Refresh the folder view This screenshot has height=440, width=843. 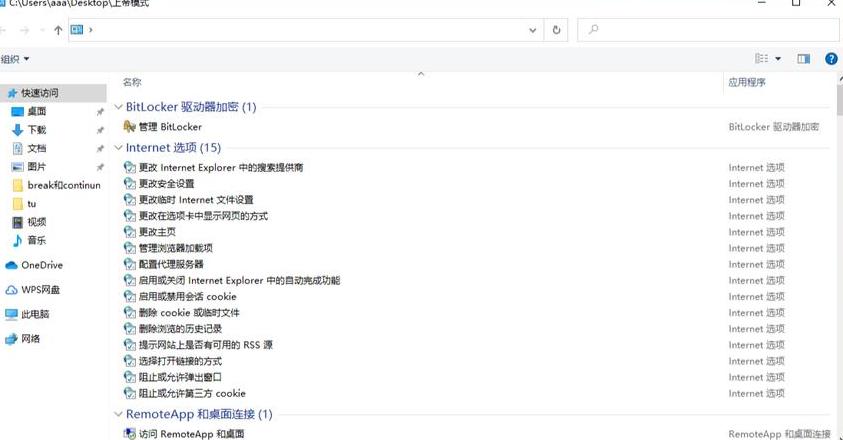[556, 30]
